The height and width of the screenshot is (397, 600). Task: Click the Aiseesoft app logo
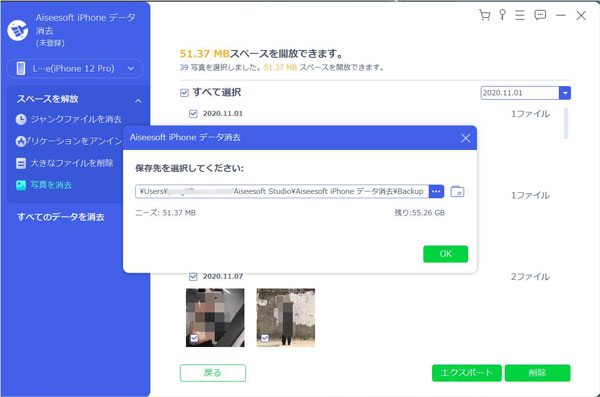18,30
